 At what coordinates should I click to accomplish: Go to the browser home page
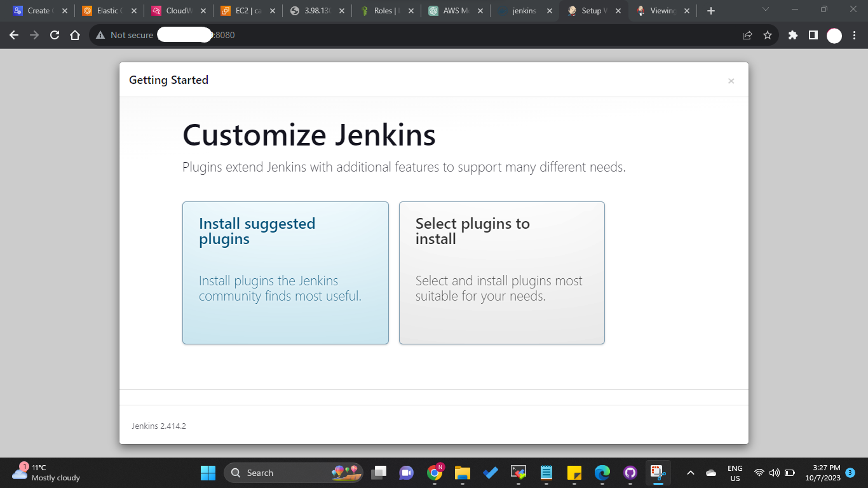coord(75,35)
